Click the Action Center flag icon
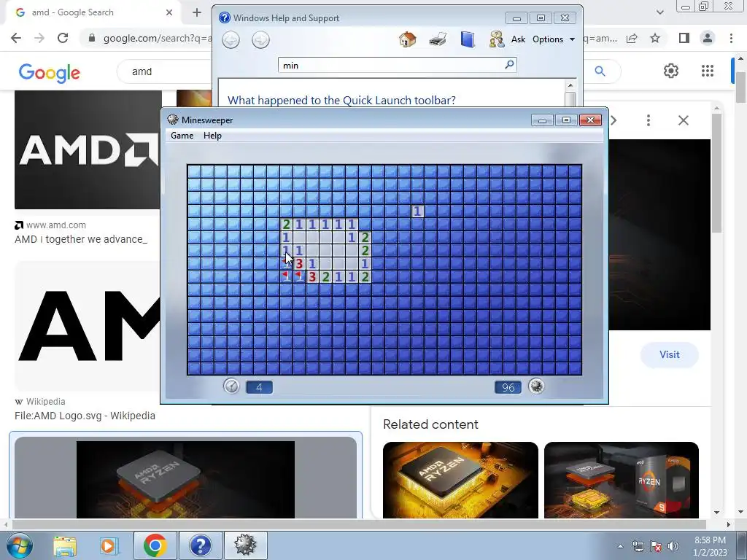This screenshot has width=747, height=560. (656, 546)
